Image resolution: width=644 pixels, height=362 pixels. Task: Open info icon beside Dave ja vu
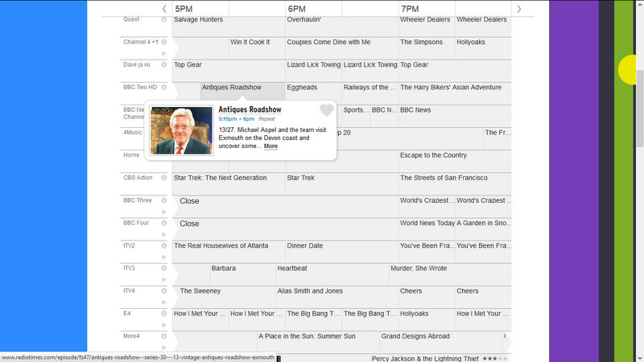tap(164, 64)
